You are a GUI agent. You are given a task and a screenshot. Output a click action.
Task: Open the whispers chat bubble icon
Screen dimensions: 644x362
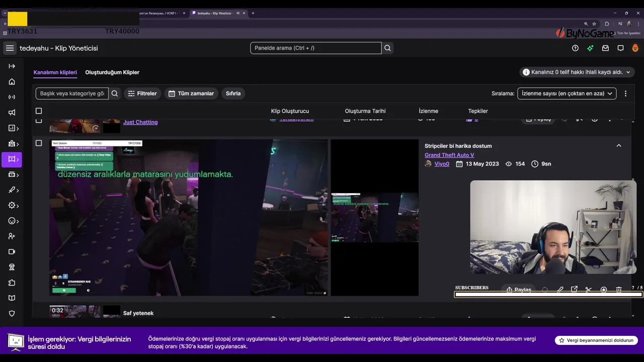[620, 48]
